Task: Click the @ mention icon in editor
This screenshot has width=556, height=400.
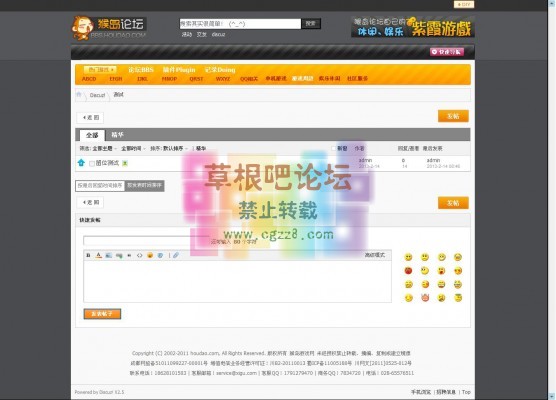Action: (160, 255)
